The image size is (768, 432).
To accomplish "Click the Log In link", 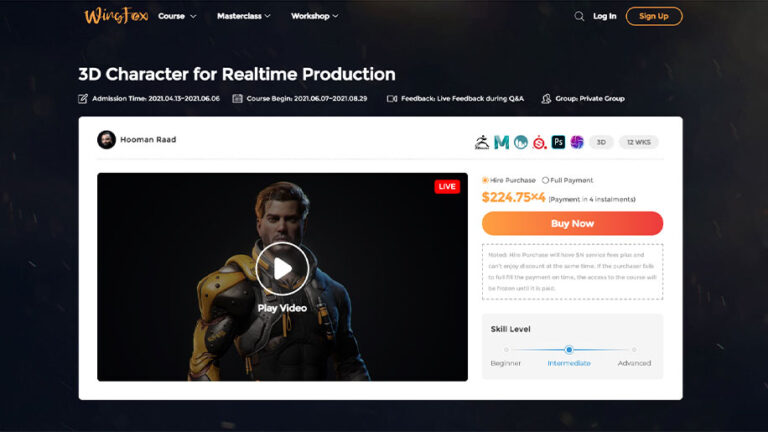I will (604, 16).
